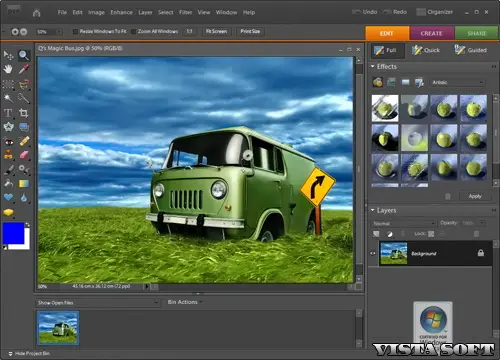Open the status bar info arrow
This screenshot has width=500, height=360.
(146, 286)
